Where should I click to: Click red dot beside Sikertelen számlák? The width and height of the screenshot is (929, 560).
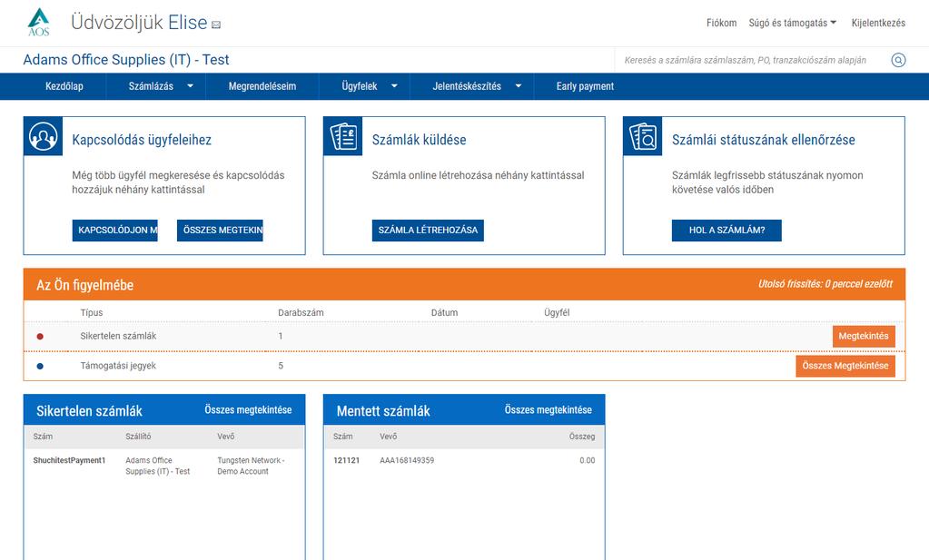click(40, 336)
